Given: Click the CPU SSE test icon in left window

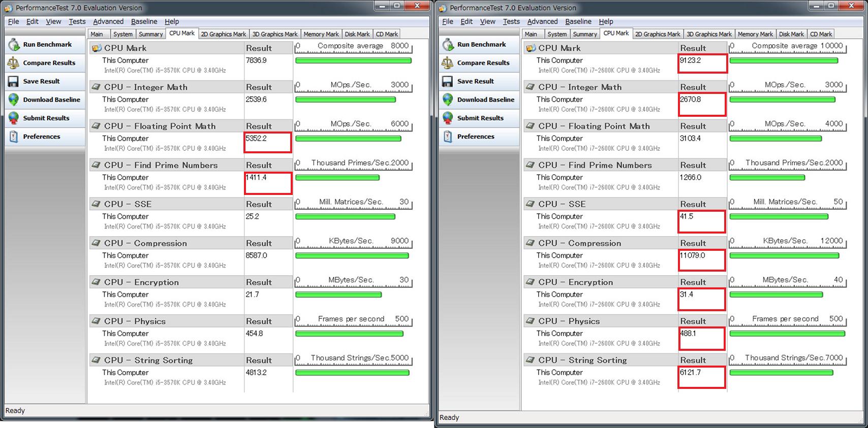Looking at the screenshot, I should pos(96,204).
